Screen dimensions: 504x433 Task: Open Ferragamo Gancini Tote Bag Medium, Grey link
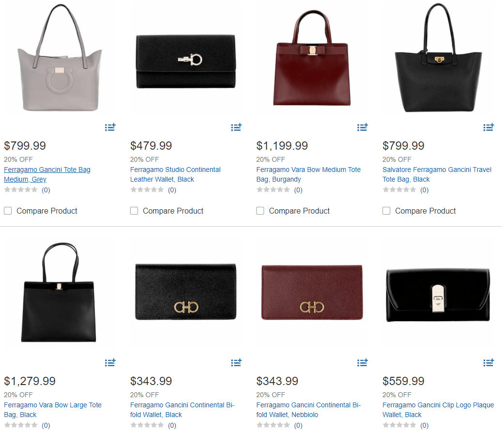click(47, 174)
